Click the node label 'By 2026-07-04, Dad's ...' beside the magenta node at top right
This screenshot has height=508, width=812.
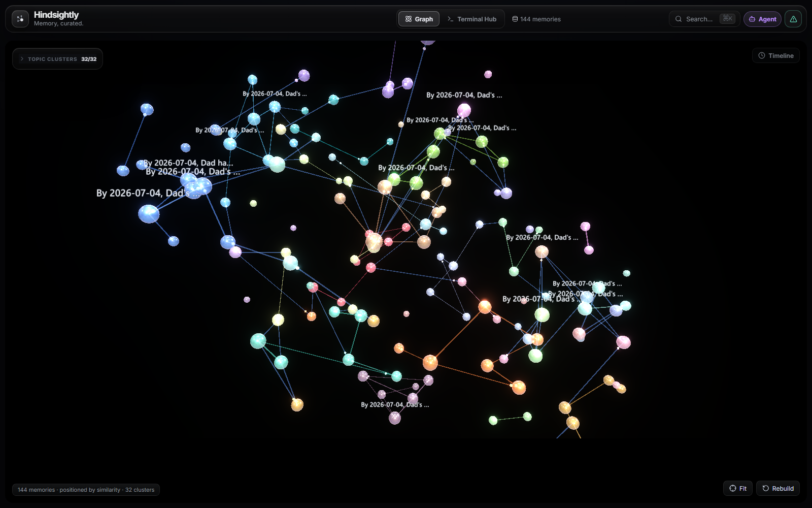click(464, 95)
